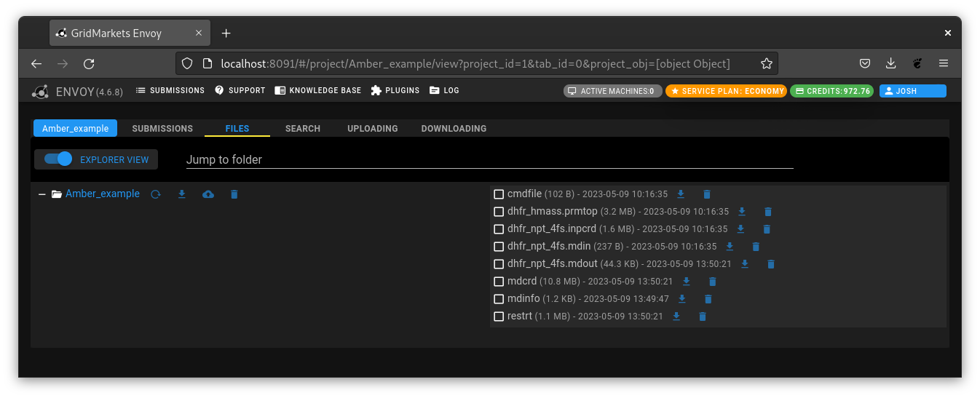This screenshot has height=398, width=980.
Task: Select the Amber_example project tab
Action: coord(75,129)
